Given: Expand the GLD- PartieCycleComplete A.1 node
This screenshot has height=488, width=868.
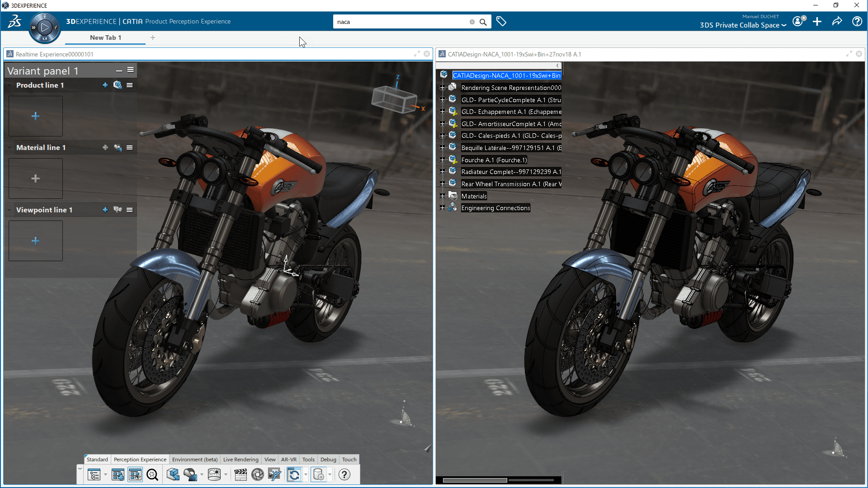Looking at the screenshot, I should 443,99.
